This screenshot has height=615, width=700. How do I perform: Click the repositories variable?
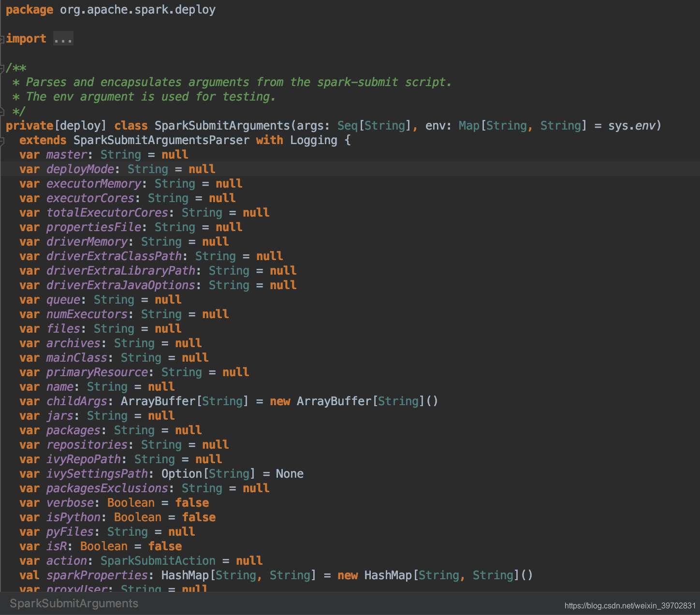pos(87,445)
